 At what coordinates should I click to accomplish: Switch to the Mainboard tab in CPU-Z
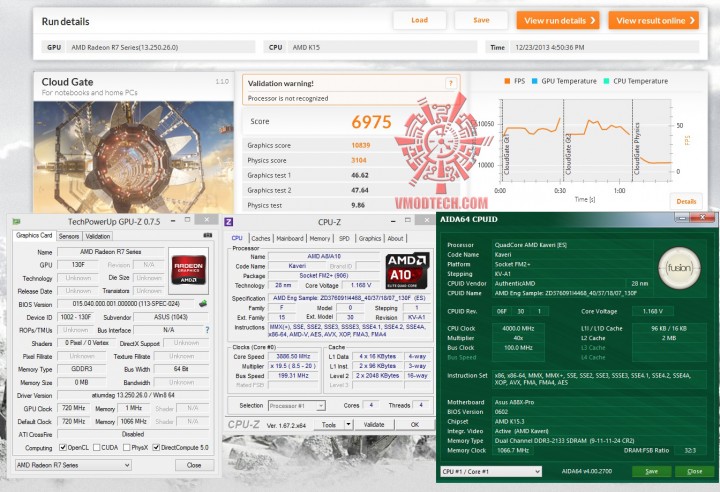pos(290,238)
